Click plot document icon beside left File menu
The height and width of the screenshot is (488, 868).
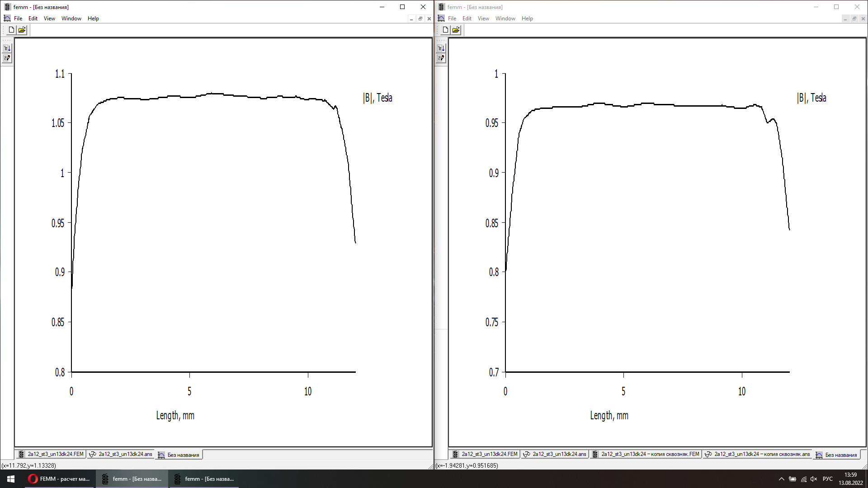pos(7,19)
